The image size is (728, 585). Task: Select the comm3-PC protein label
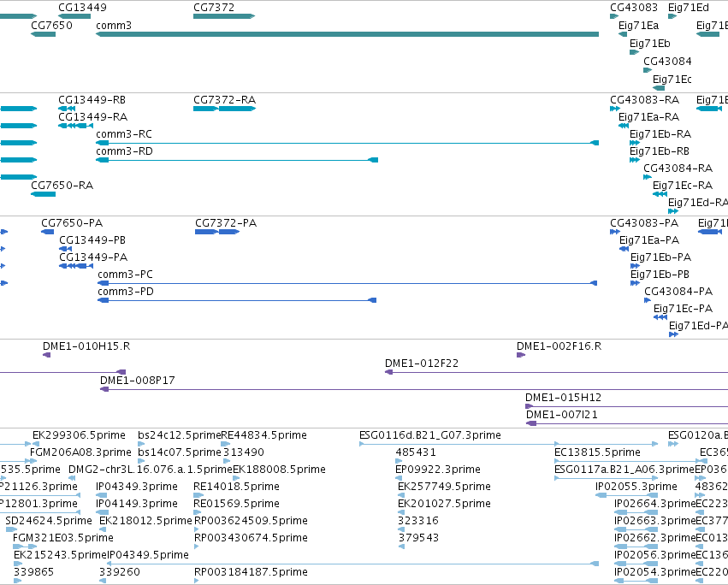(126, 275)
